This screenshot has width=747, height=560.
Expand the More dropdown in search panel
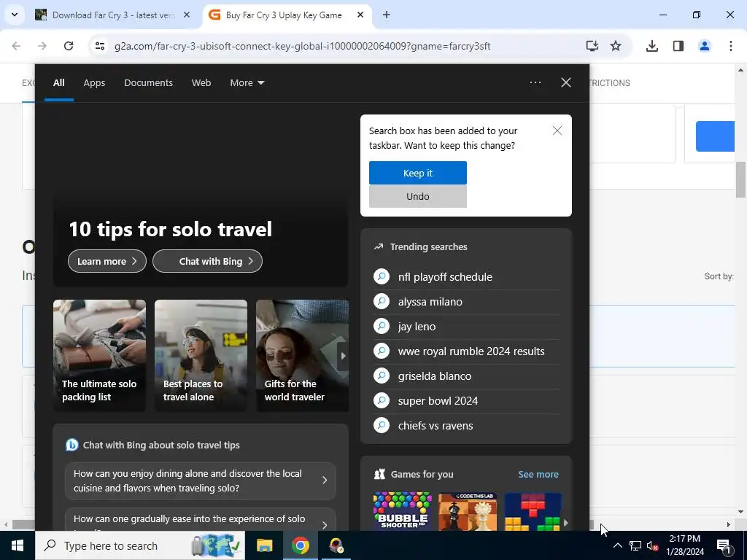click(247, 83)
